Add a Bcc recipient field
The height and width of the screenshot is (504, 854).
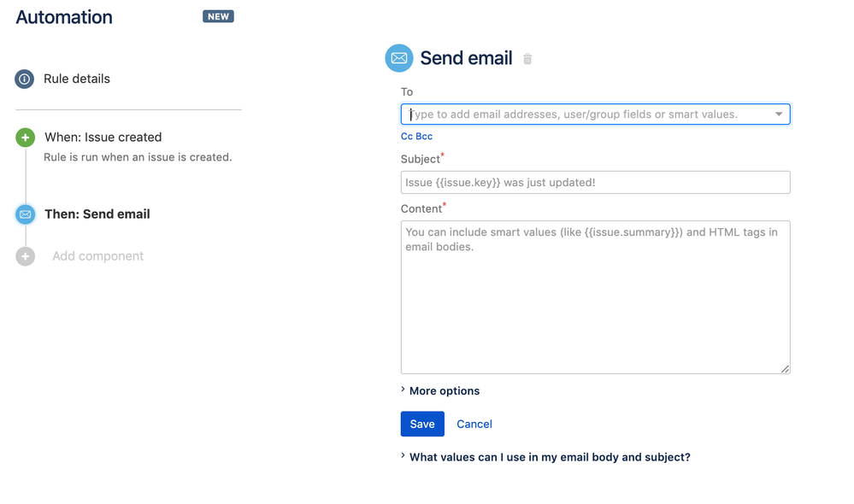423,136
